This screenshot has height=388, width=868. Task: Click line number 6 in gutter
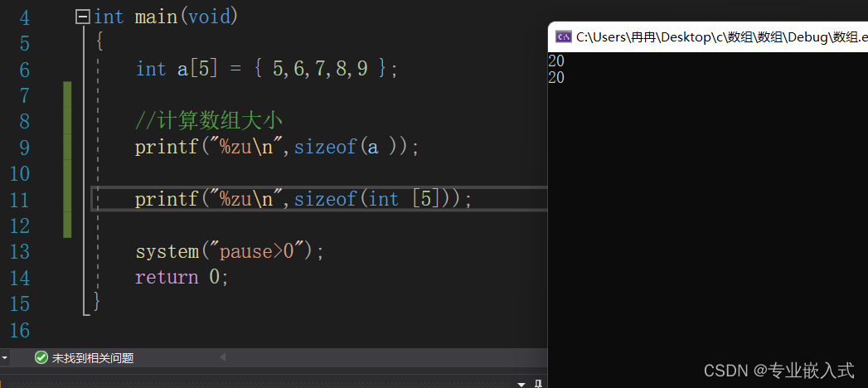click(x=24, y=70)
